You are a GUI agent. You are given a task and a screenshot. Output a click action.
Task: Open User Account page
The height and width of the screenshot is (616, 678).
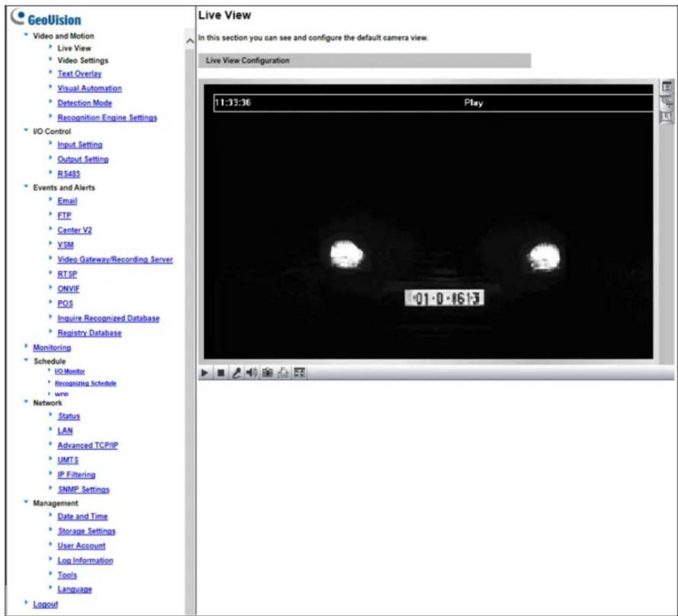[x=82, y=546]
